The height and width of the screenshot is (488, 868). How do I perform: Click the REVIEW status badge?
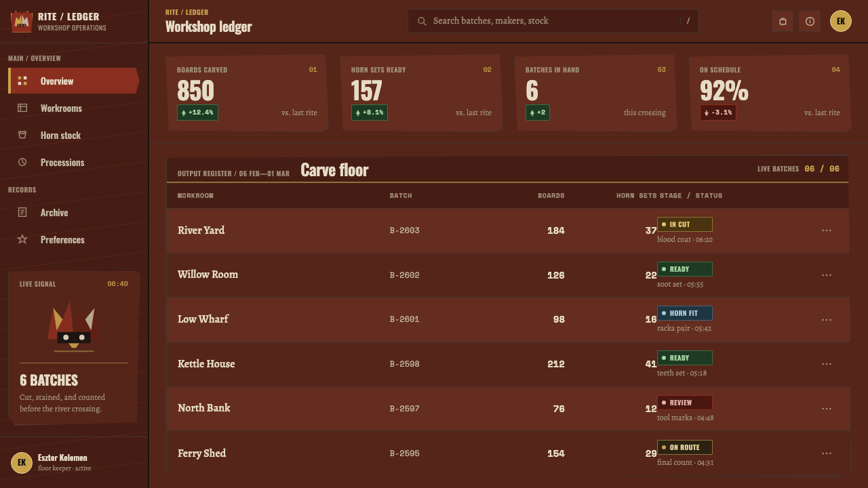685,403
